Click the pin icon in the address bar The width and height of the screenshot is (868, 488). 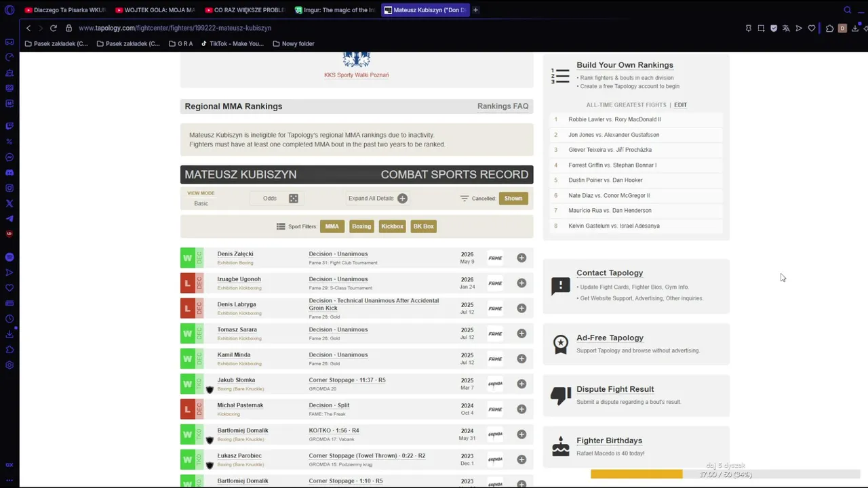tap(748, 28)
